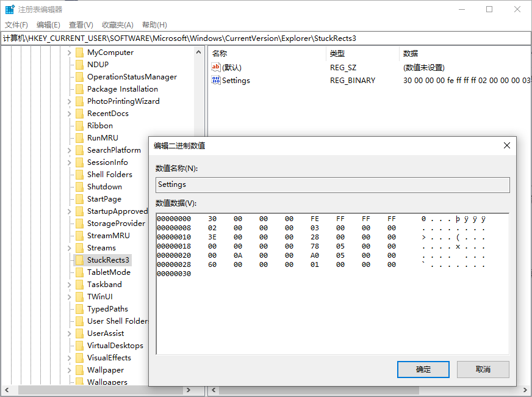Click the RecentDocs key folder icon
Viewport: 532px width, 397px height.
pos(81,113)
